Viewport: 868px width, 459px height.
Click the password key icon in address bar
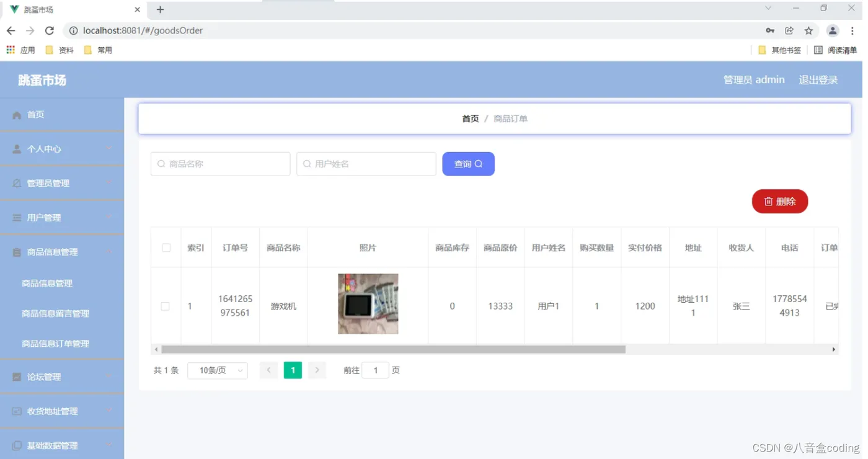[770, 30]
